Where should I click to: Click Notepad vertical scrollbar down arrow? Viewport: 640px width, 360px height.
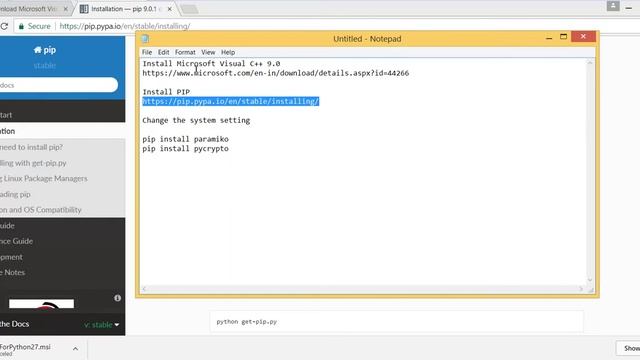tap(590, 280)
